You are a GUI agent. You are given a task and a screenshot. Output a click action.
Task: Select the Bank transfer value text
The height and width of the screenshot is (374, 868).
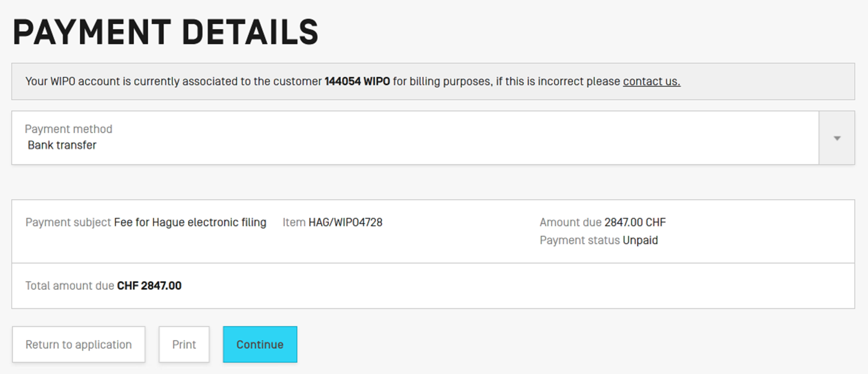point(62,146)
